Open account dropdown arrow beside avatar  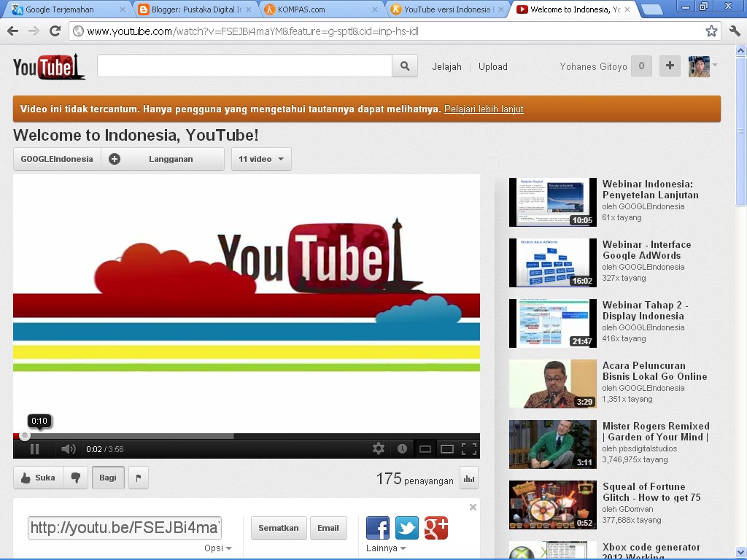[x=715, y=65]
